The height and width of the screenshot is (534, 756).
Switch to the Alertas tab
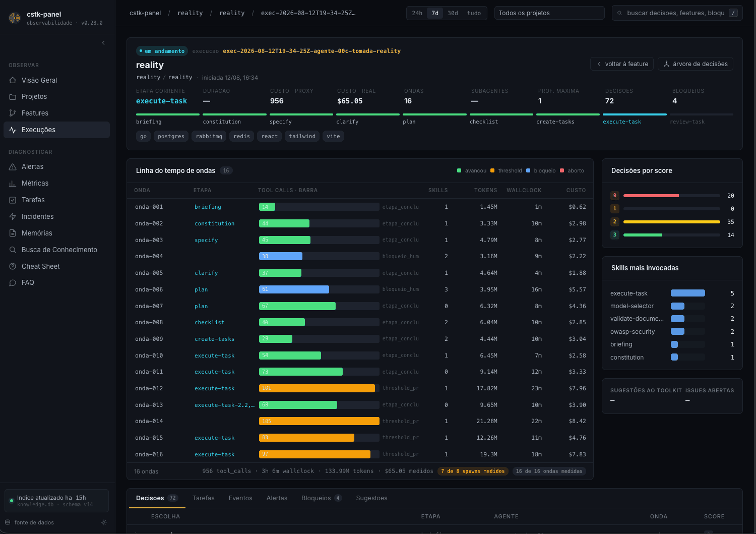pos(277,498)
